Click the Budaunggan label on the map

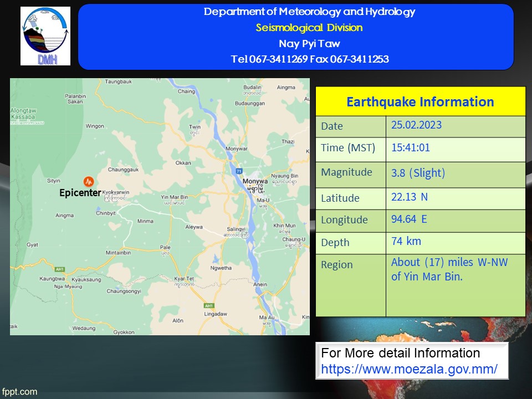click(x=250, y=104)
